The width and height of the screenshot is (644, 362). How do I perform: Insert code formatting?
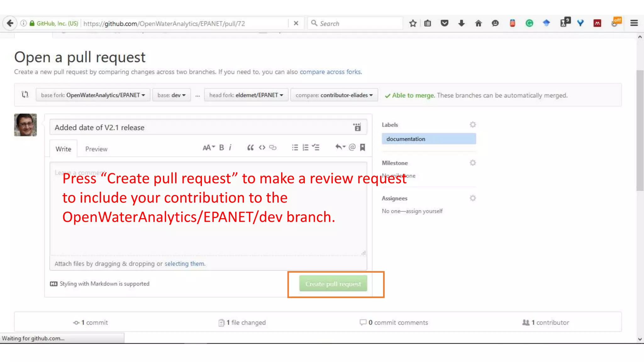tap(262, 147)
